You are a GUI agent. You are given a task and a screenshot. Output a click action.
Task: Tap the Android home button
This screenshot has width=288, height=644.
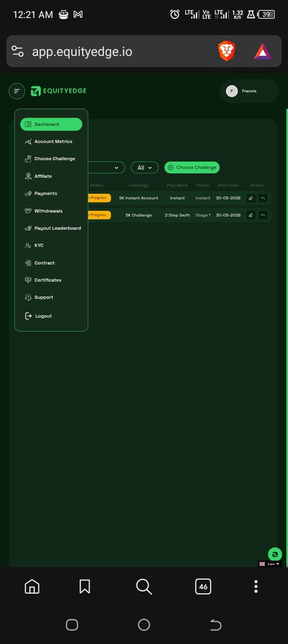pyautogui.click(x=144, y=625)
